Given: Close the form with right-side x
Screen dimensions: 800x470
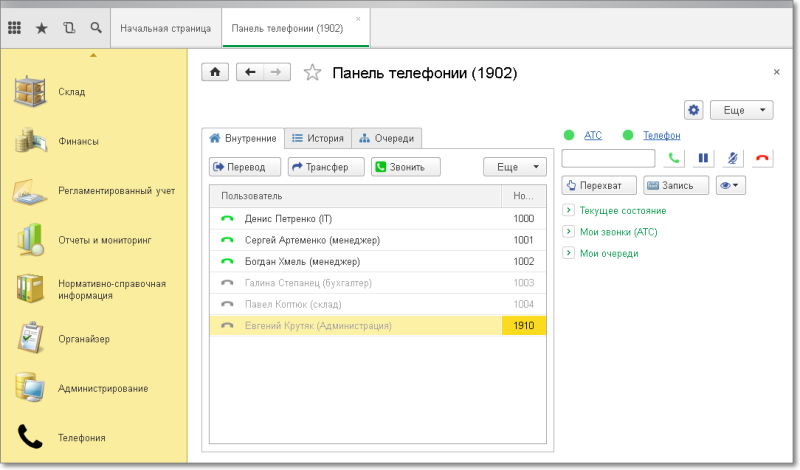Looking at the screenshot, I should (777, 72).
